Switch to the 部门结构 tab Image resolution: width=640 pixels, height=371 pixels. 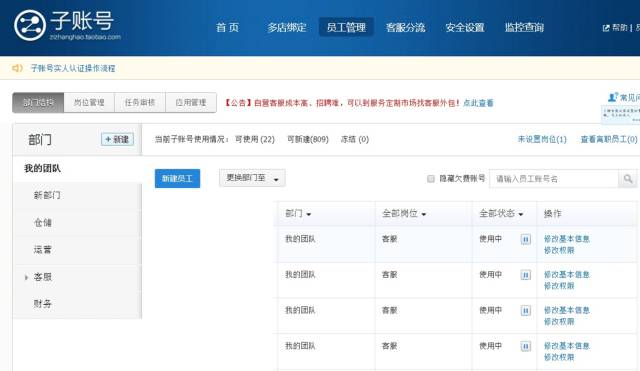tap(38, 102)
